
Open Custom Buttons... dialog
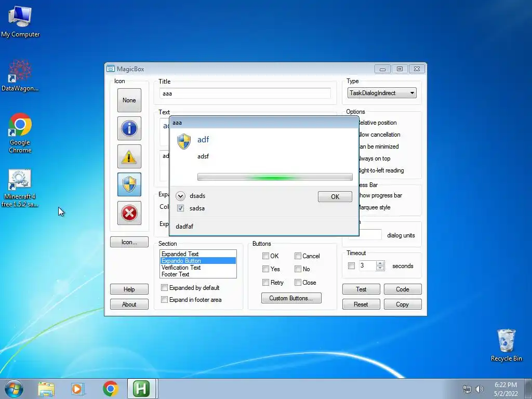coord(291,298)
